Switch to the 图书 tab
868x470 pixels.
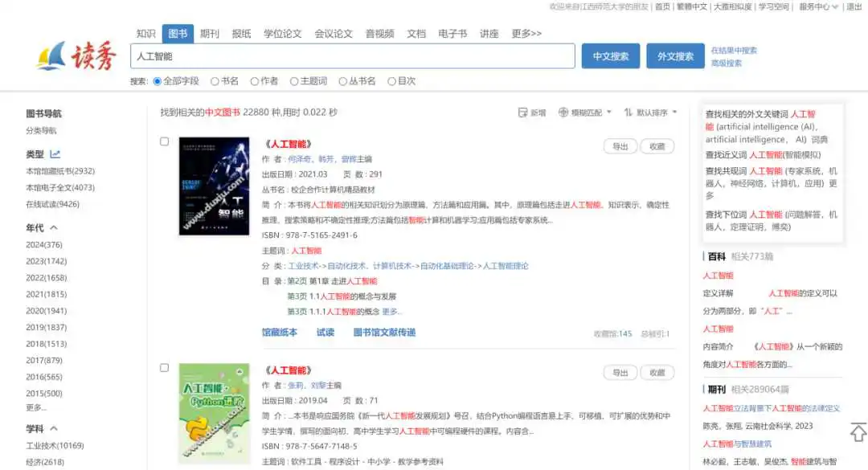pos(178,33)
